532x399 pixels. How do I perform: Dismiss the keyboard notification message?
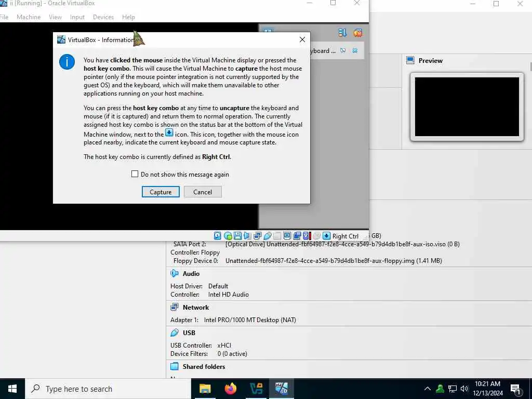pyautogui.click(x=355, y=50)
